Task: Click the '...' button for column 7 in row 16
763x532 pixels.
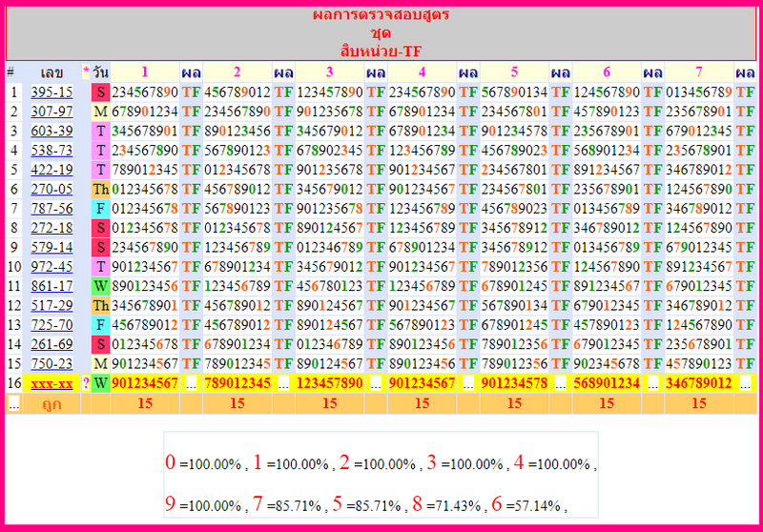Action: [745, 383]
